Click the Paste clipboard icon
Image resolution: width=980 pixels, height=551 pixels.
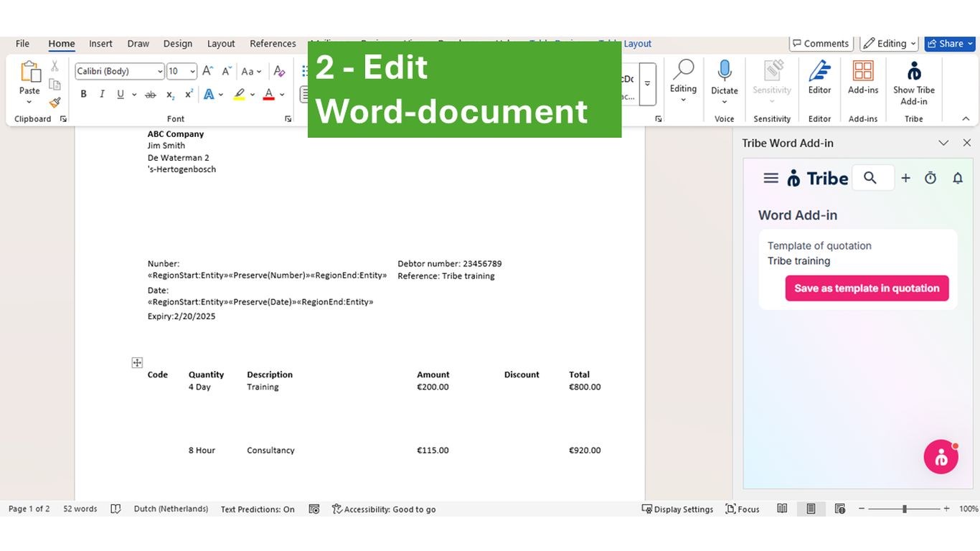click(x=29, y=72)
